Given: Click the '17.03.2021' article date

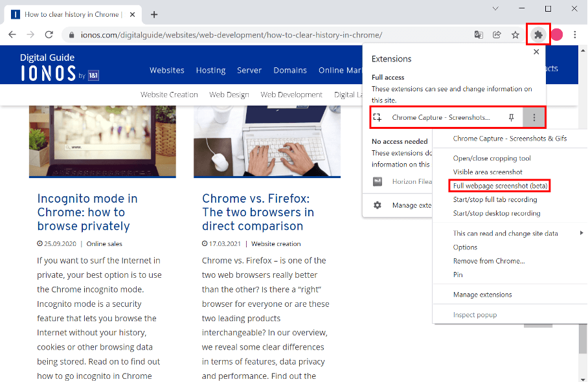Looking at the screenshot, I should (225, 244).
